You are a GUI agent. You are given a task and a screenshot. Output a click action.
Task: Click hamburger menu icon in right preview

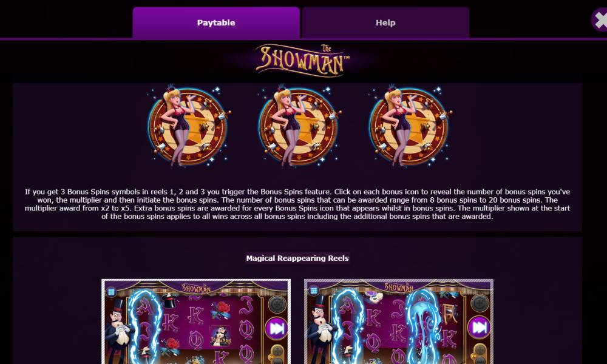pos(314,290)
